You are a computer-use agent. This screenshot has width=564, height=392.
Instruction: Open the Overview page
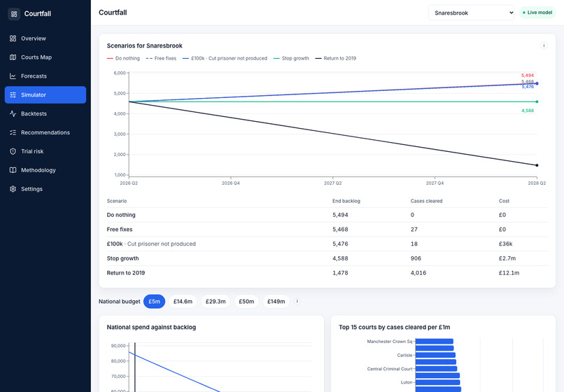pos(45,38)
